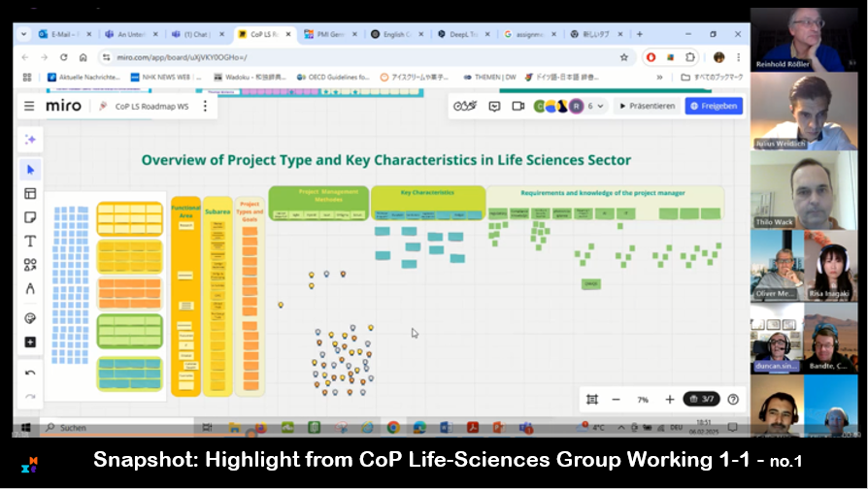Zoom in with the plus button
Image resolution: width=868 pixels, height=489 pixels.
669,399
